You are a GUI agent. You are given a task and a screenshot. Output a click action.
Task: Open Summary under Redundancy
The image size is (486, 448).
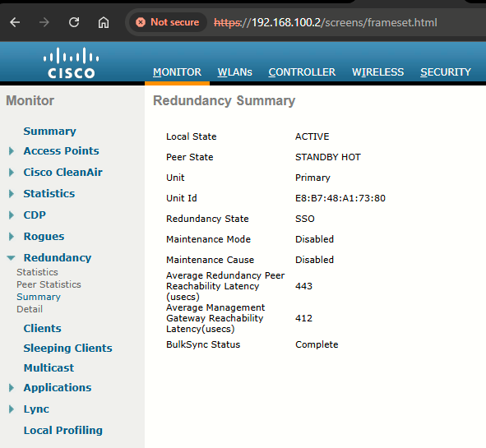pyautogui.click(x=39, y=297)
